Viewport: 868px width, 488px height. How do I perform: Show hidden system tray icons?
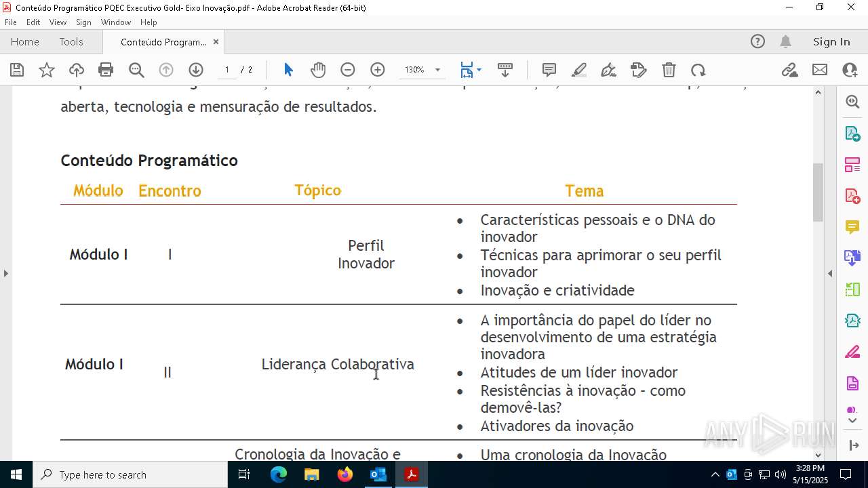(x=715, y=474)
